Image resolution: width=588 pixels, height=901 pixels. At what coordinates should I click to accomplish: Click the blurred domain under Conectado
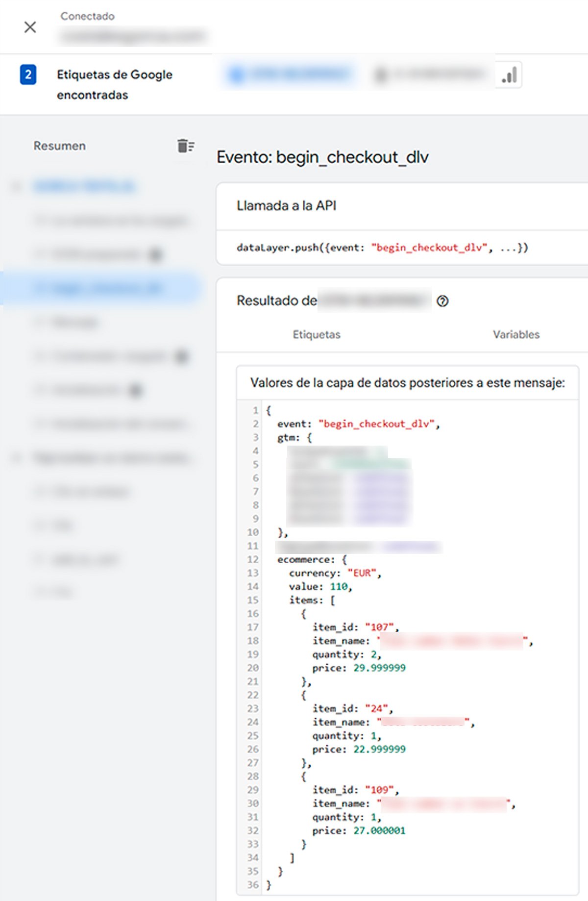click(x=132, y=36)
